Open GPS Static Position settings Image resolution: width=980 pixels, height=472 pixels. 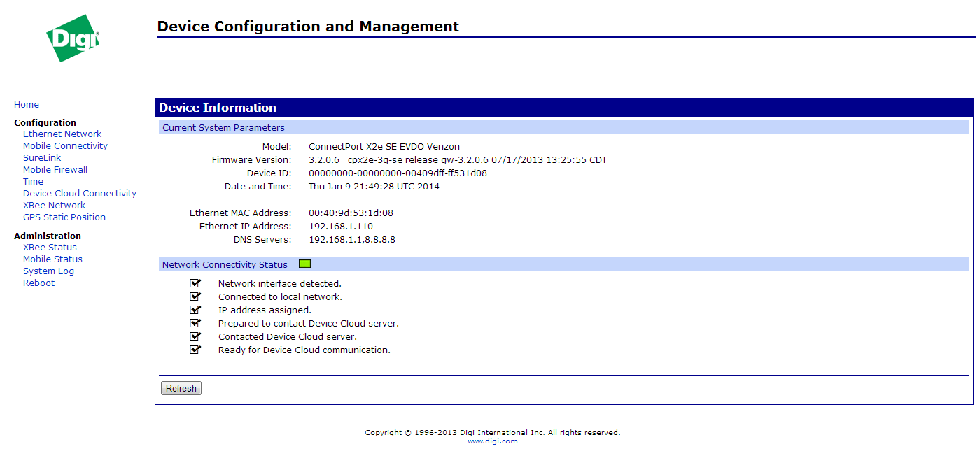click(64, 217)
